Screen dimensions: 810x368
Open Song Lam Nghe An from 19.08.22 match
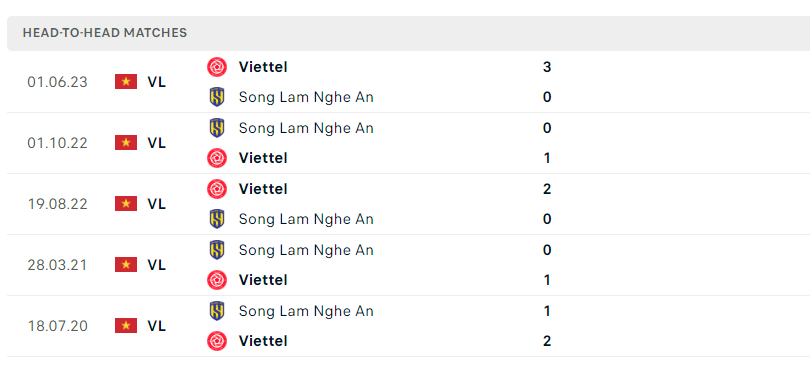[x=306, y=219]
